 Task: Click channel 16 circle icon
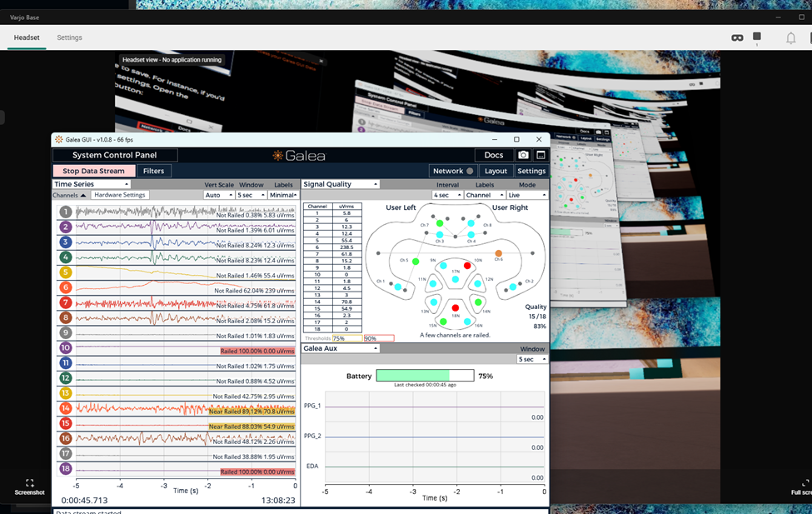click(65, 438)
